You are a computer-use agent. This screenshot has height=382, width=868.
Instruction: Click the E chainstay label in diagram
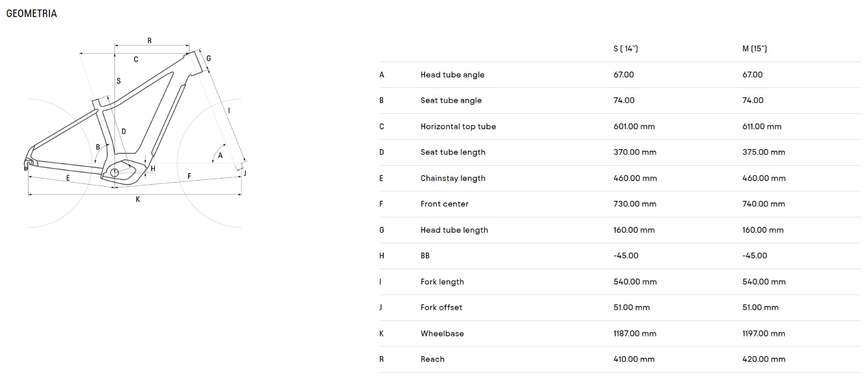(x=68, y=178)
